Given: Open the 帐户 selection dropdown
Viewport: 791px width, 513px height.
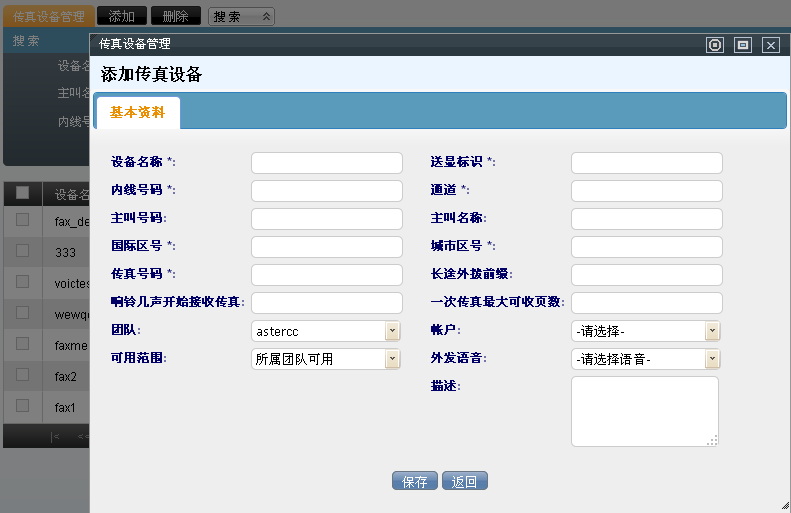Looking at the screenshot, I should pyautogui.click(x=712, y=331).
